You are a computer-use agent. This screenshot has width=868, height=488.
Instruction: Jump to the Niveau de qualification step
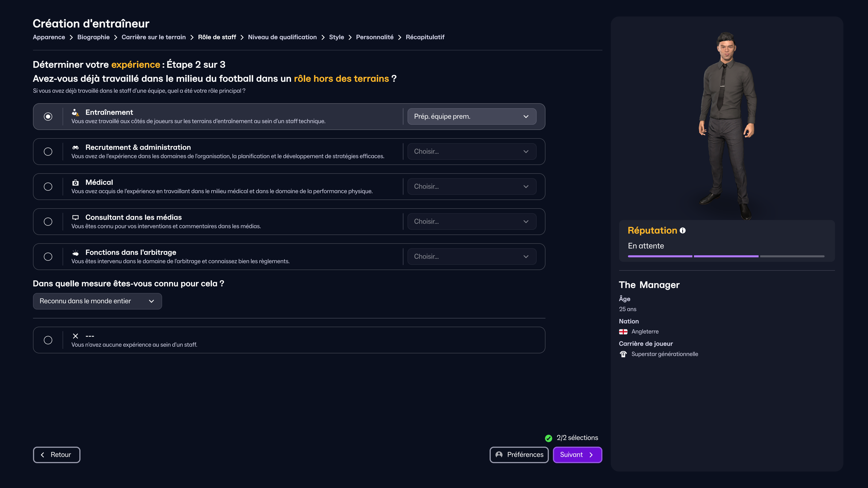[282, 37]
